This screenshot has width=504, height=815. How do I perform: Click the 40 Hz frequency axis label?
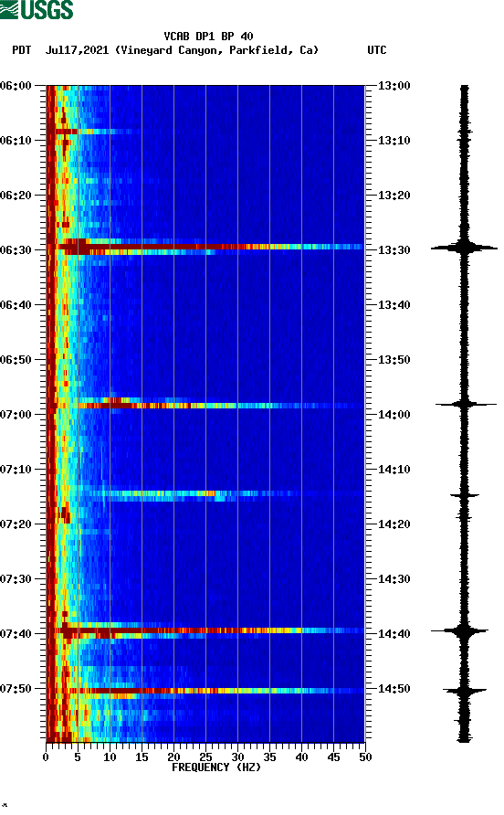301,757
